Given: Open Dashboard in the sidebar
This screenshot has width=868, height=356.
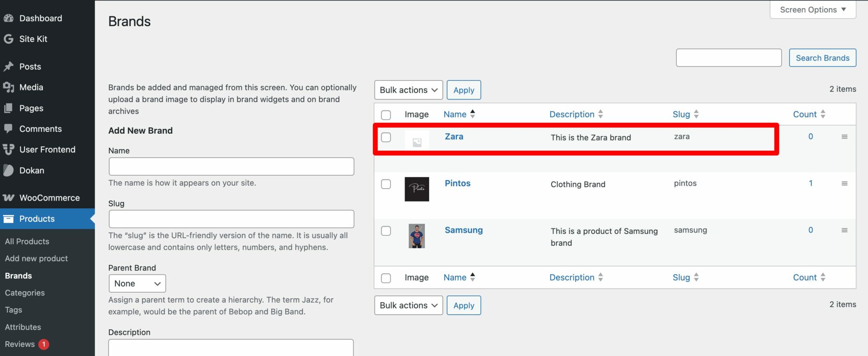Looking at the screenshot, I should 41,19.
